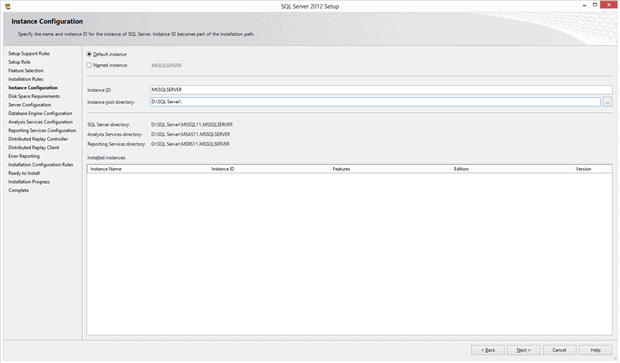Click the Version column header
This screenshot has height=363, width=620.
592,169
